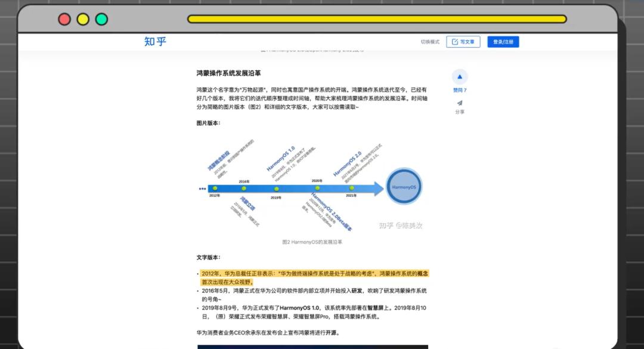Image resolution: width=644 pixels, height=349 pixels.
Task: Click the highlighted 2012年 text paragraph
Action: click(x=315, y=277)
